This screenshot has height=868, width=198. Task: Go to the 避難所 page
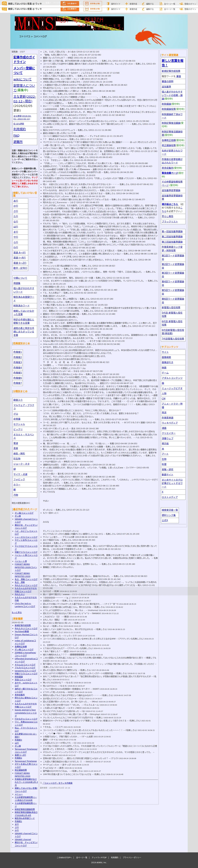18,142
